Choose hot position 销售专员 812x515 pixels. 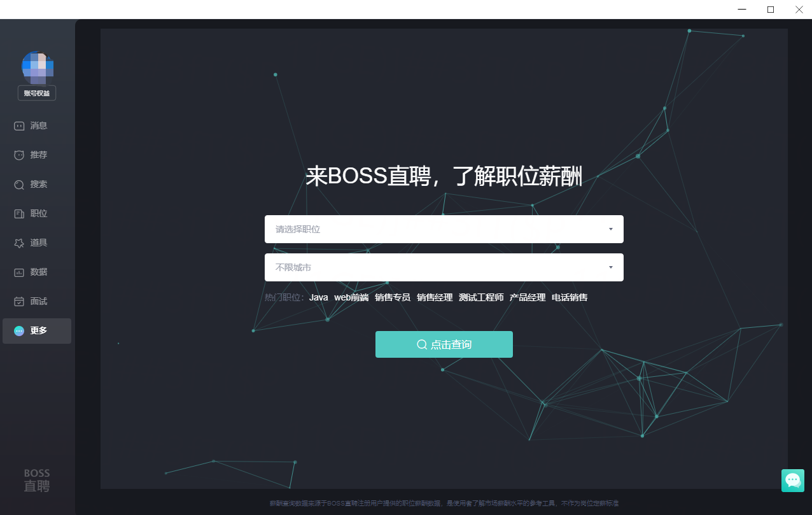pos(393,297)
